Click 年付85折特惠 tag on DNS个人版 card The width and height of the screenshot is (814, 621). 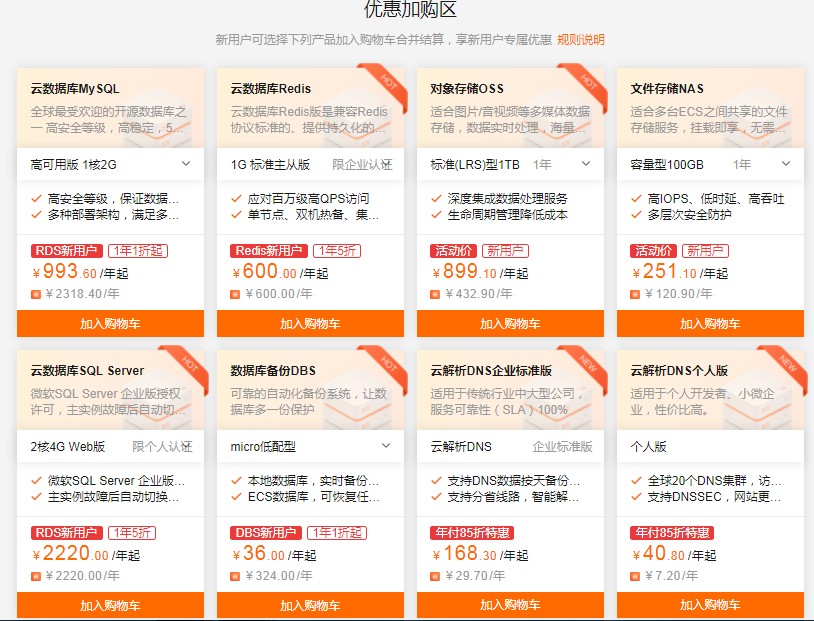[x=672, y=533]
